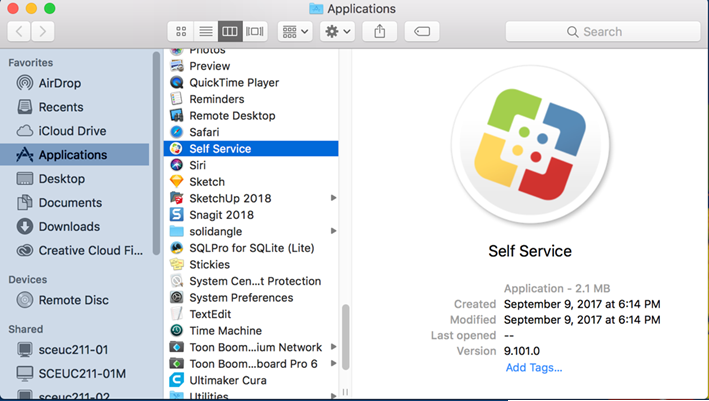
Task: Click the Safari compass icon
Action: coord(176,132)
